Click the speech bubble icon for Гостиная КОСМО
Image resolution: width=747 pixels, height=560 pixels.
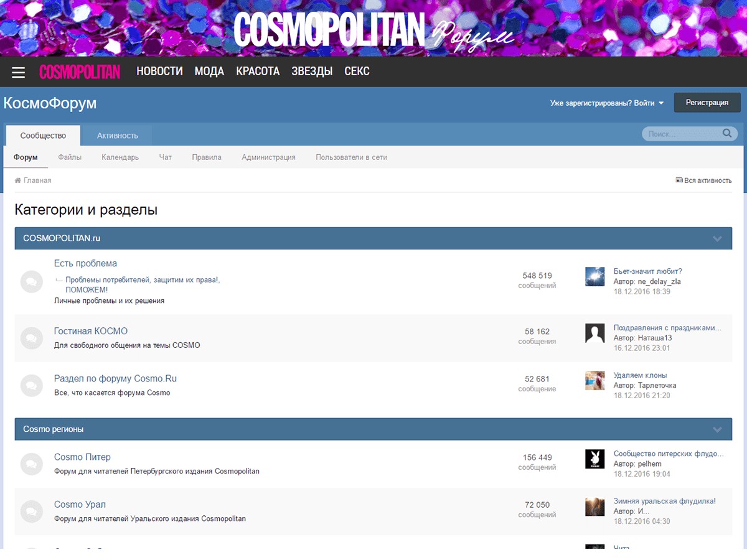(x=31, y=338)
